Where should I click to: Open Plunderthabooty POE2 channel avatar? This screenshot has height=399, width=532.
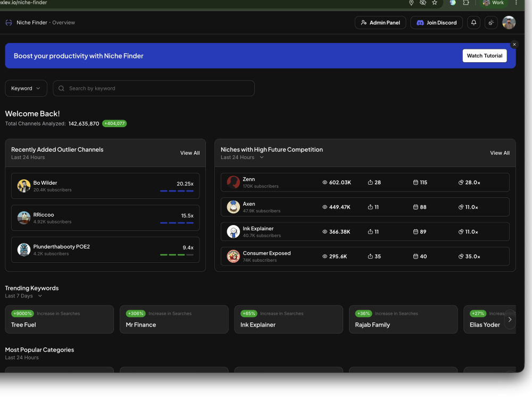(x=24, y=250)
